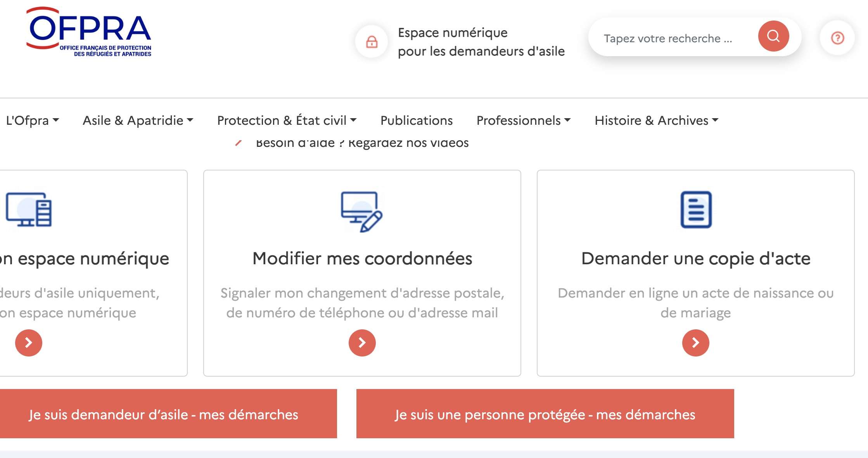This screenshot has width=868, height=458.
Task: Click red arrow under Demander une copie d'acte
Action: (695, 343)
